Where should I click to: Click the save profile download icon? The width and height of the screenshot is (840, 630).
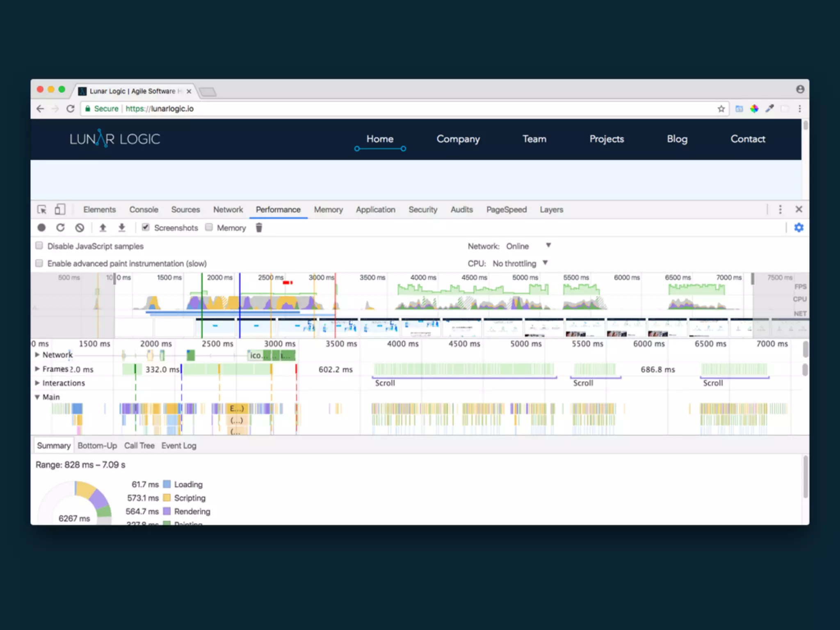pos(122,228)
